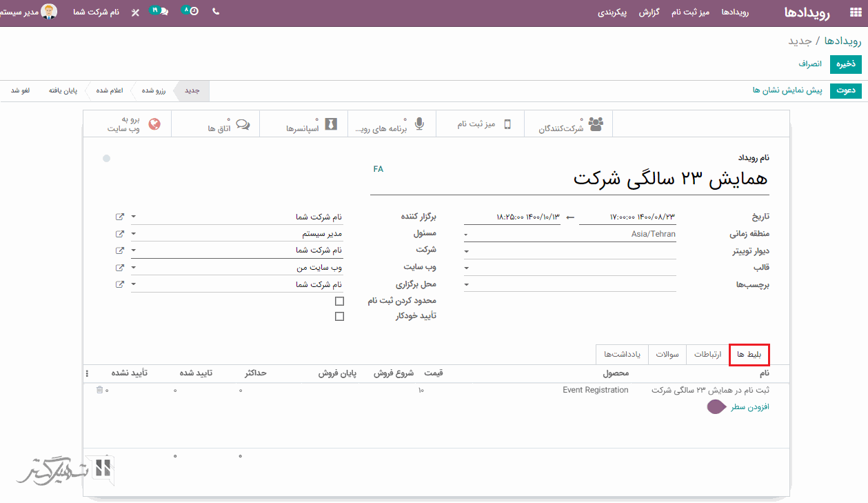Open 'برنامه های روی...' microphone stat button
This screenshot has width=868, height=503.
[392, 124]
